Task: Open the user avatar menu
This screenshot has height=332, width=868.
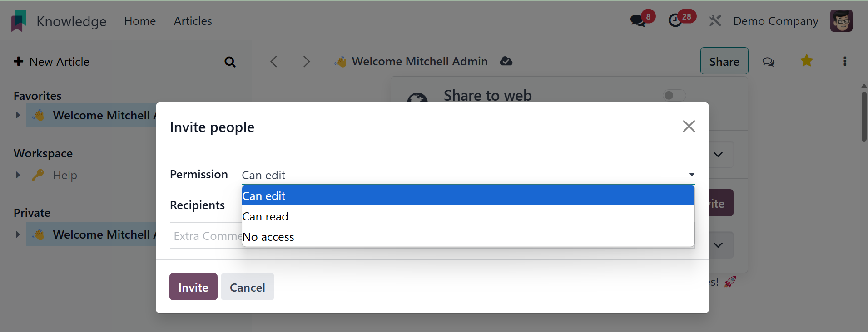Action: [841, 21]
